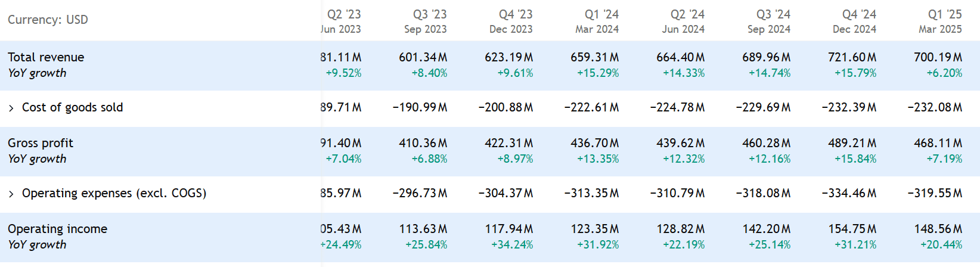Click the Gross profit row label
The width and height of the screenshot is (980, 267).
click(41, 143)
